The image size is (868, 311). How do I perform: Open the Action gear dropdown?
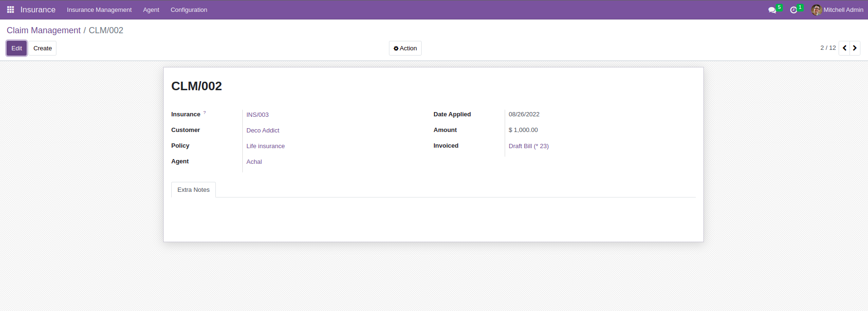pyautogui.click(x=405, y=48)
